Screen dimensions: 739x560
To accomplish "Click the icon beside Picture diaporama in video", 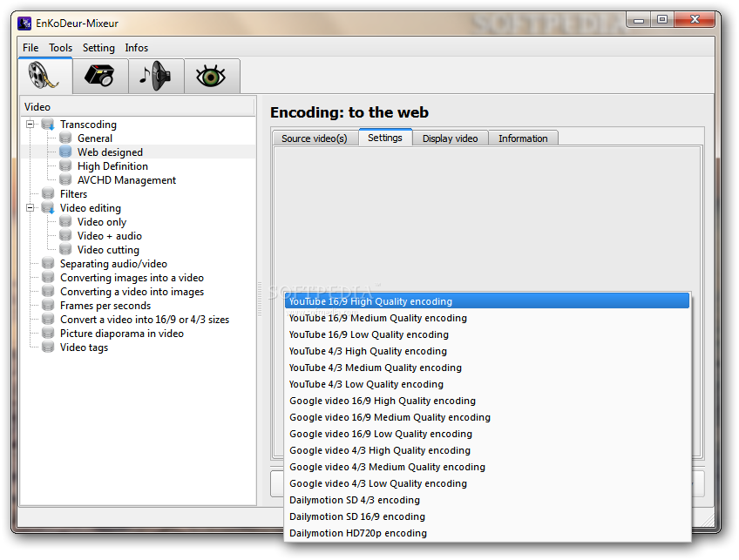I will [x=48, y=333].
